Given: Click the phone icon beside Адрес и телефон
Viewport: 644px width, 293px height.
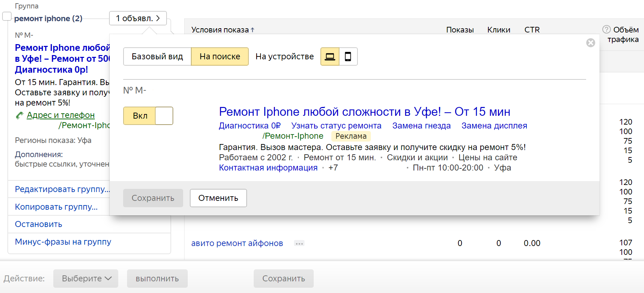Looking at the screenshot, I should 19,115.
